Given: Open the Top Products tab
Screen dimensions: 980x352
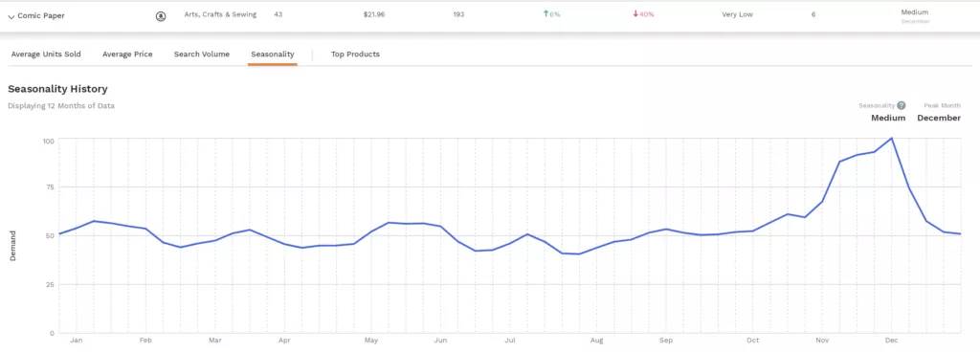Looking at the screenshot, I should point(355,55).
